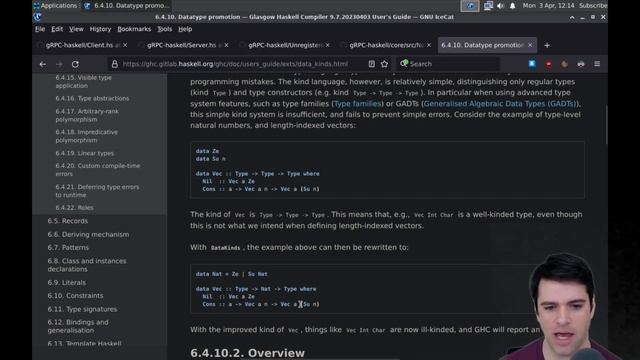The height and width of the screenshot is (360, 640).
Task: Close the gRPC-haskell/Server.hs tab
Action: 227,45
